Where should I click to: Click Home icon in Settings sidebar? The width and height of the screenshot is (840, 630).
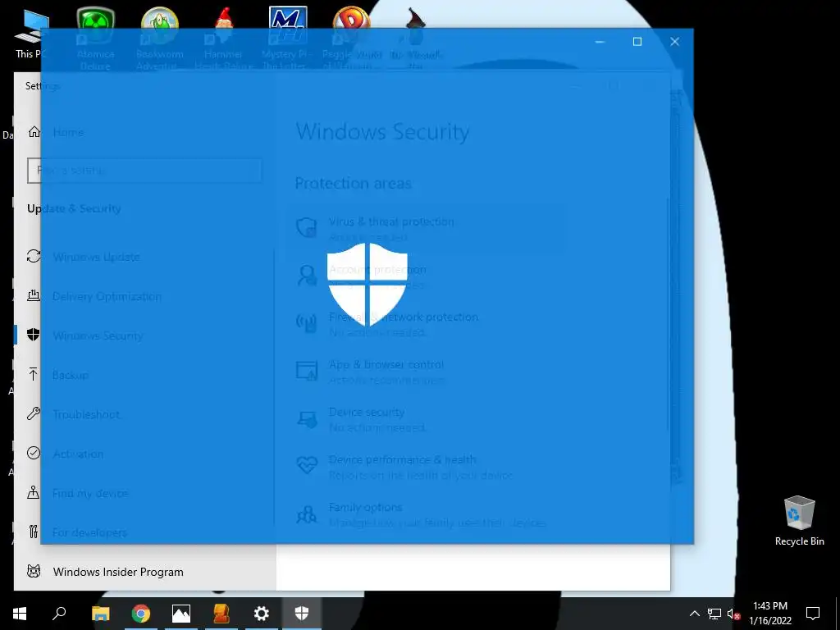tap(34, 132)
